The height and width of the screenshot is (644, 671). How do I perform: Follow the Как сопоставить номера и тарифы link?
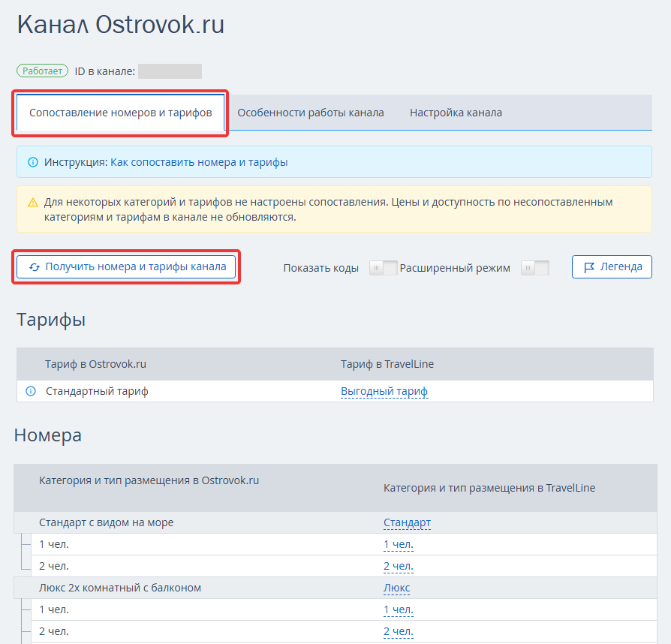point(199,162)
